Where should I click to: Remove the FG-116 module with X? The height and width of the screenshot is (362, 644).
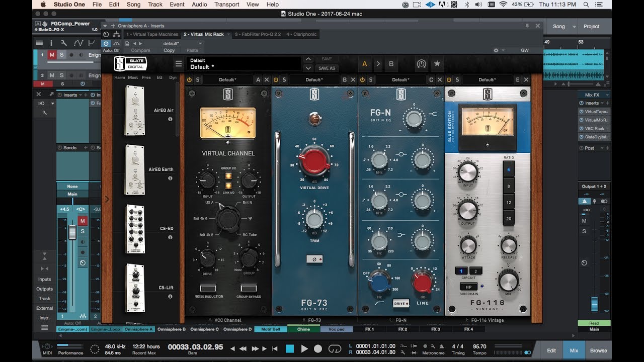coord(526,80)
